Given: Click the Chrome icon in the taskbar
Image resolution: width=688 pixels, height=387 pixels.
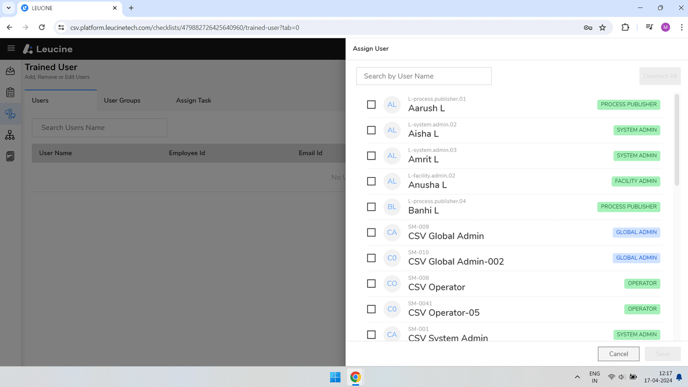Looking at the screenshot, I should [x=355, y=377].
